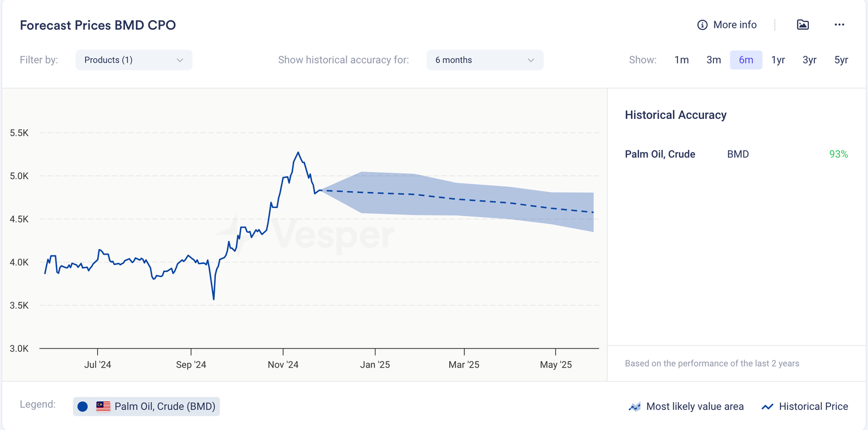This screenshot has height=430, width=868.
Task: Expand the 6 months accuracy dropdown
Action: click(484, 60)
